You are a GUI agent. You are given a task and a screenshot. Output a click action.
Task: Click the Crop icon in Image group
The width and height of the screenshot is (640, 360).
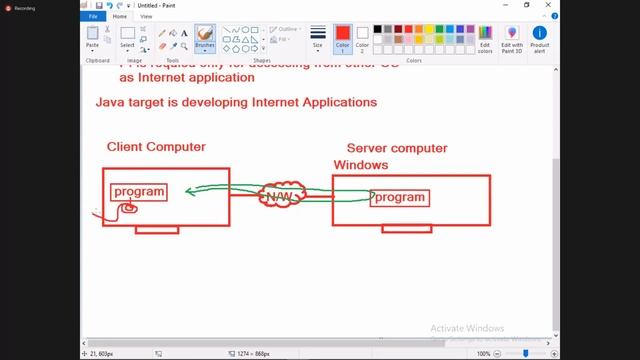click(x=143, y=29)
